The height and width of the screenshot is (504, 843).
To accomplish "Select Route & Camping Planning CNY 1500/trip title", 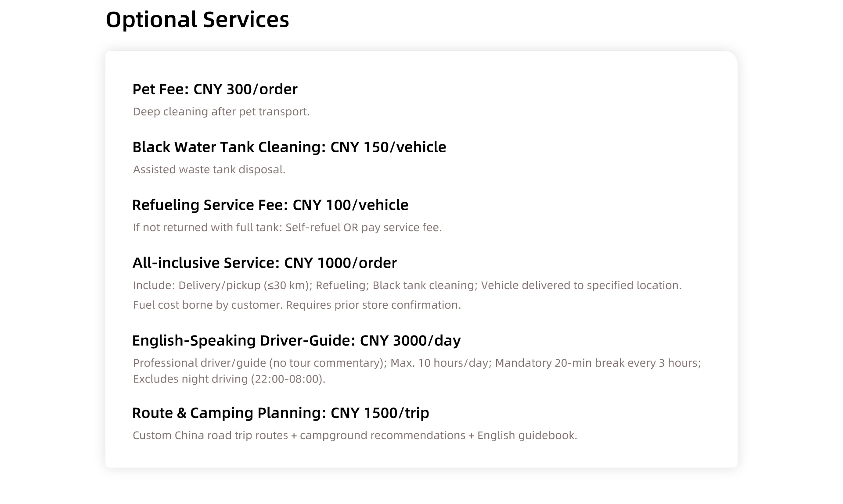I will coord(281,413).
